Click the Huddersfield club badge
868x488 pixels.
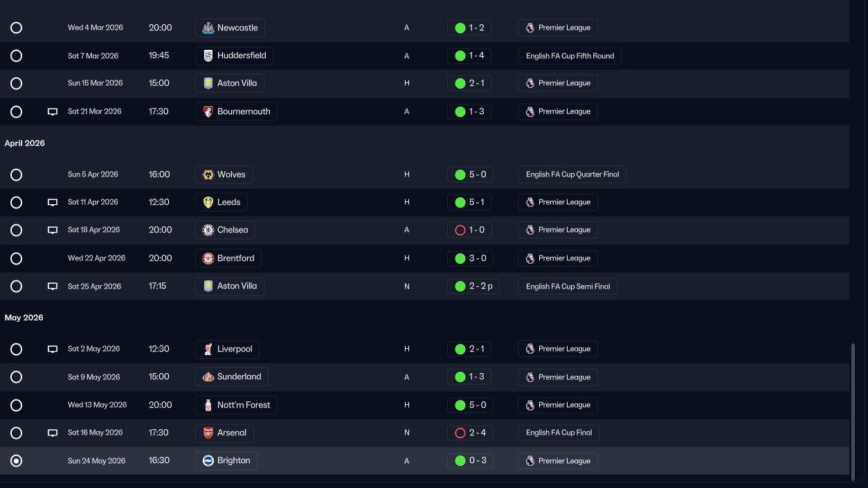[208, 55]
